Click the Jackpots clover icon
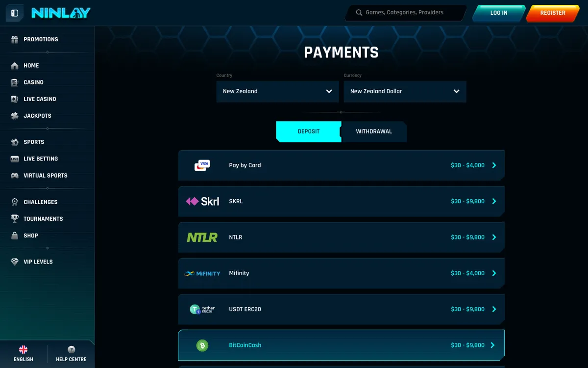Image resolution: width=588 pixels, height=368 pixels. (x=15, y=116)
